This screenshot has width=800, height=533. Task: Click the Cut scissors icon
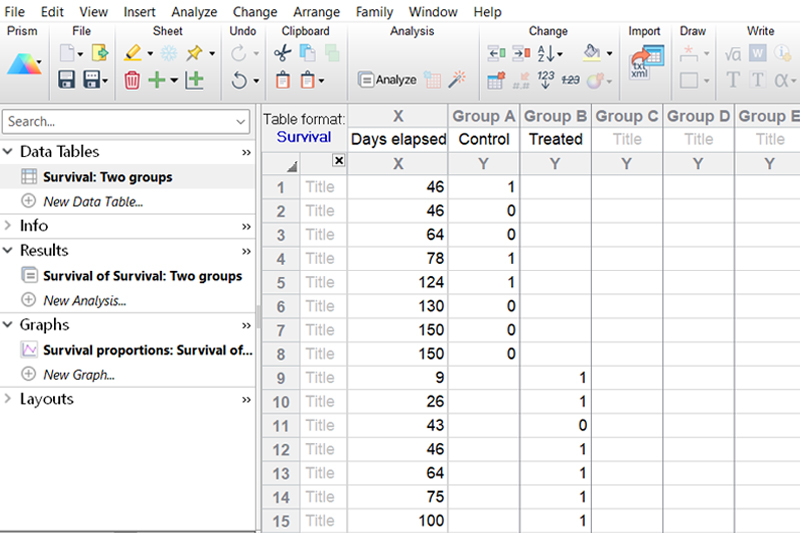(x=282, y=53)
